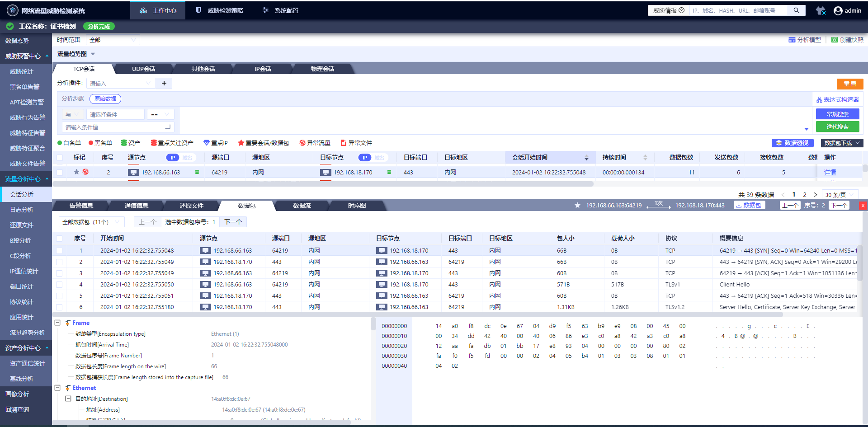The image size is (868, 427).
Task: Open 详情 link for session row 2
Action: pyautogui.click(x=830, y=172)
